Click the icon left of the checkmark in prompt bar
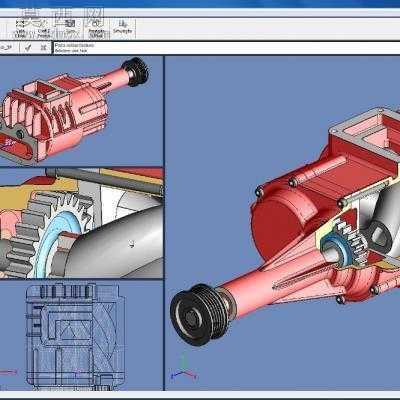The image size is (400, 400). pos(7,47)
